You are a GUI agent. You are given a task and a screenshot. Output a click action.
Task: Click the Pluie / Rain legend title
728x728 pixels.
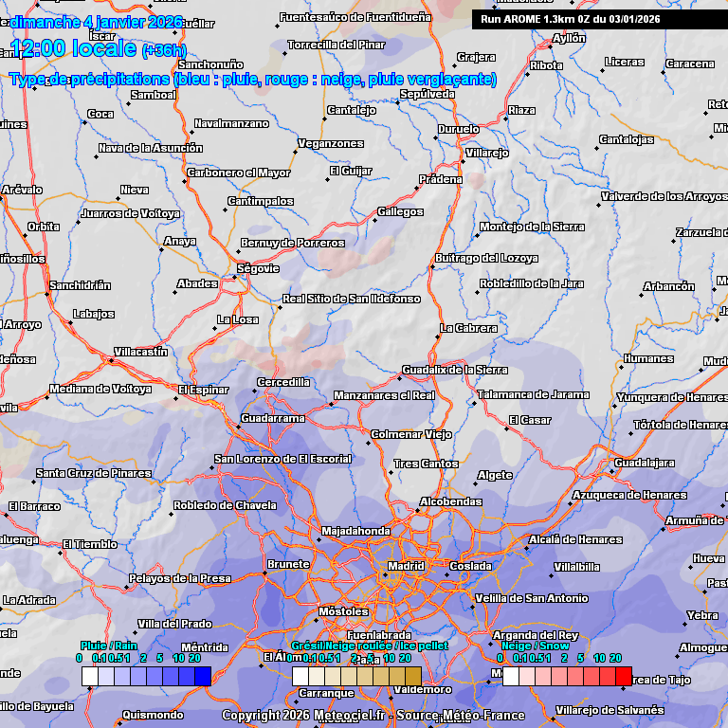pyautogui.click(x=109, y=646)
